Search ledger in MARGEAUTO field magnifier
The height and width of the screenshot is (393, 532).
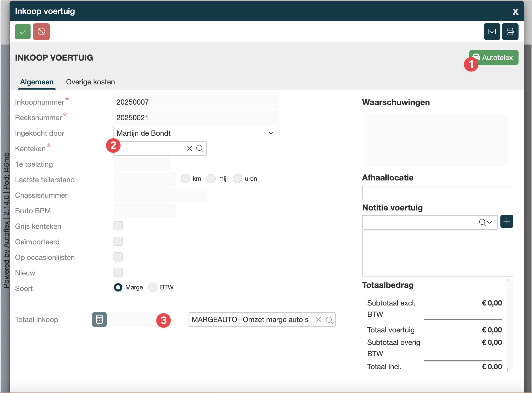[329, 320]
